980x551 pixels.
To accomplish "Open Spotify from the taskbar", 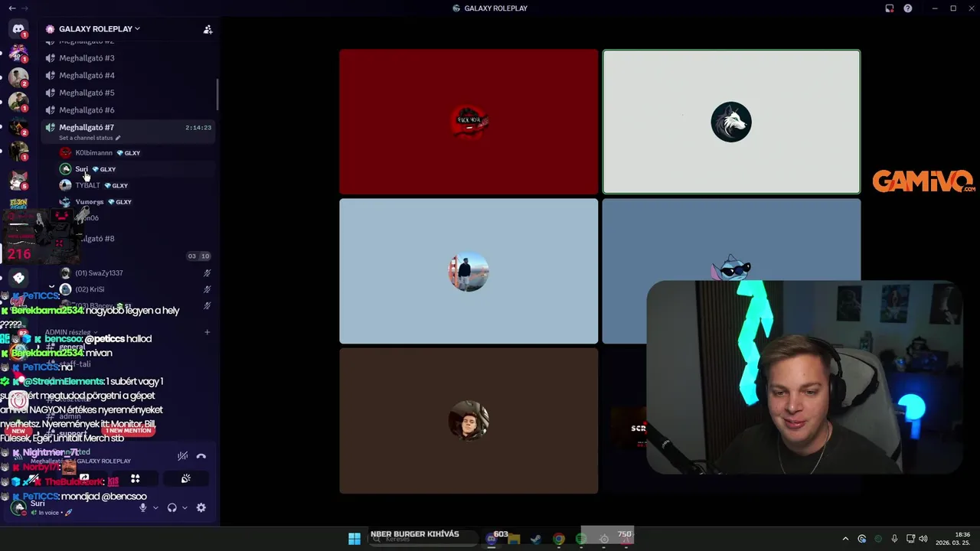I will (x=581, y=539).
